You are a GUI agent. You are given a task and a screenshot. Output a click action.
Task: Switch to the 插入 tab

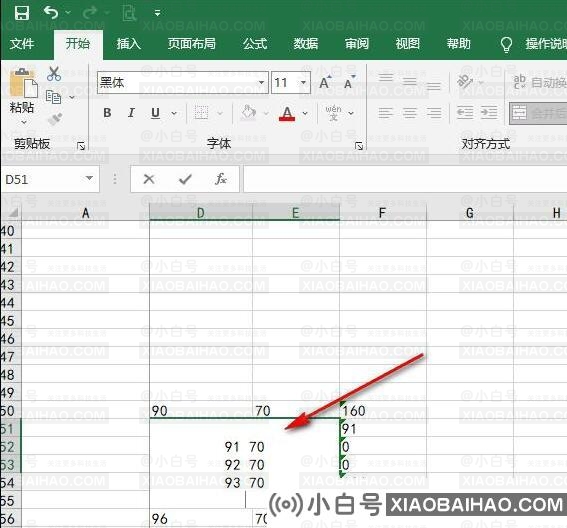tap(128, 44)
